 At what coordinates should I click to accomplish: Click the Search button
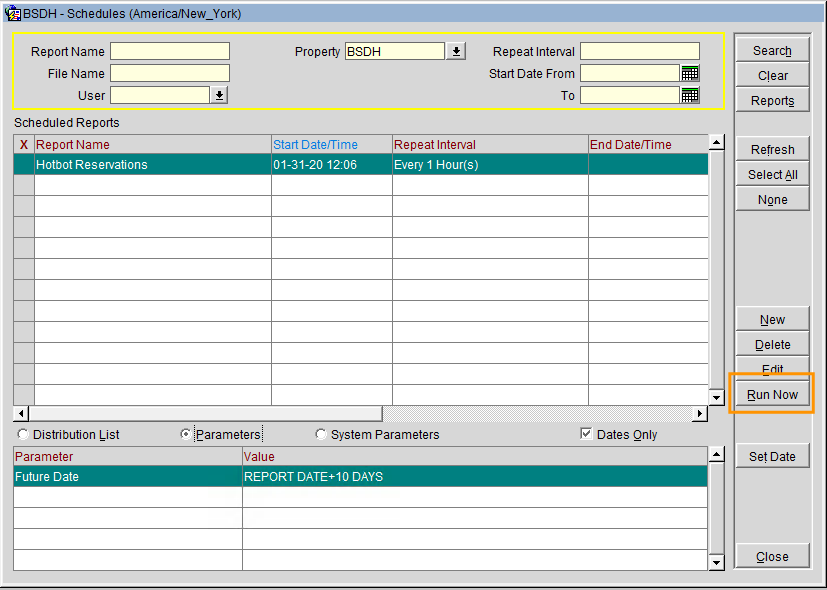(x=772, y=51)
